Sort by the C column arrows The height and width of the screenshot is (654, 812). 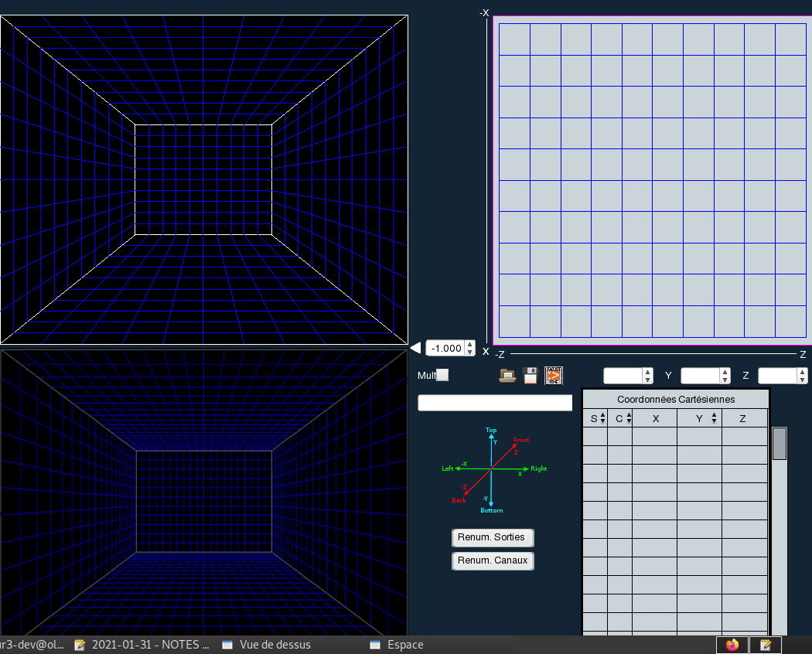[629, 418]
